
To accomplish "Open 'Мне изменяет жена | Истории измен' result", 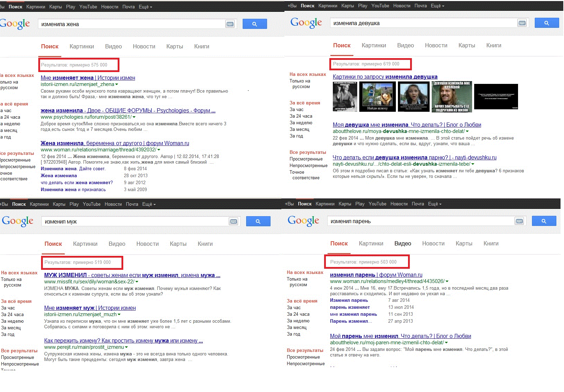I will pyautogui.click(x=88, y=78).
